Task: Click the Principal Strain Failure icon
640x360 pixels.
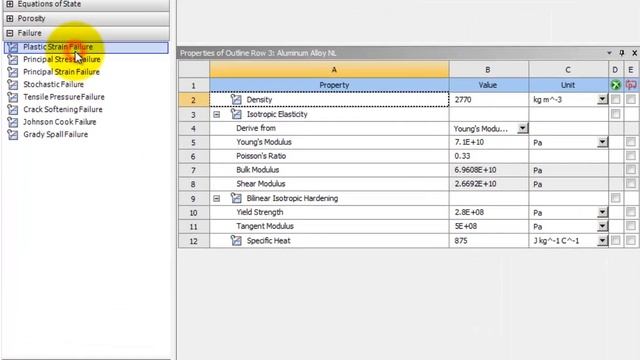Action: [13, 72]
